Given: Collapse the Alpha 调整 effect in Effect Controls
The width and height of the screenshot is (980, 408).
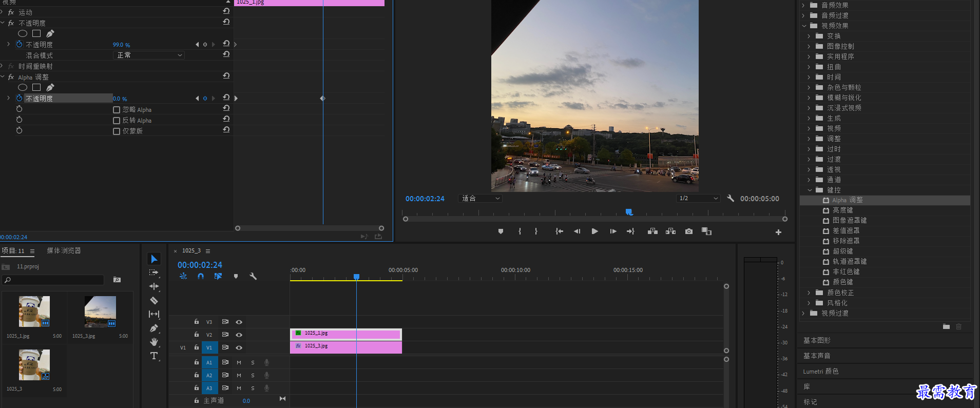Looking at the screenshot, I should (3, 77).
